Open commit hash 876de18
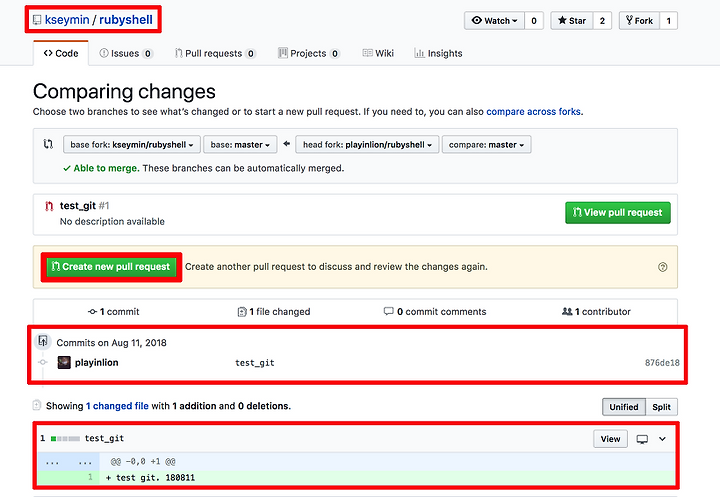Screen dimensions: 720x497 pos(662,363)
